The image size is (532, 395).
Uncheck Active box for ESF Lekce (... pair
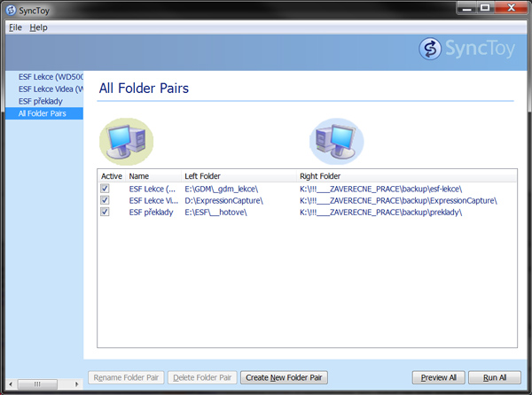point(106,189)
